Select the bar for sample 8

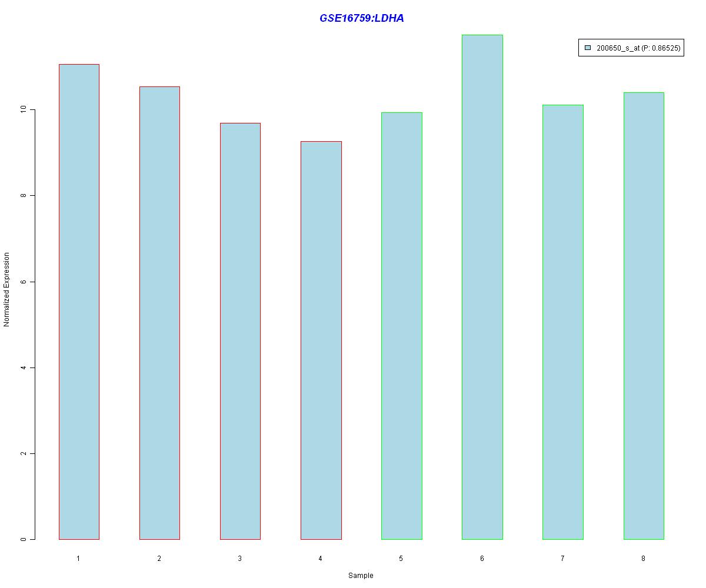coord(644,316)
